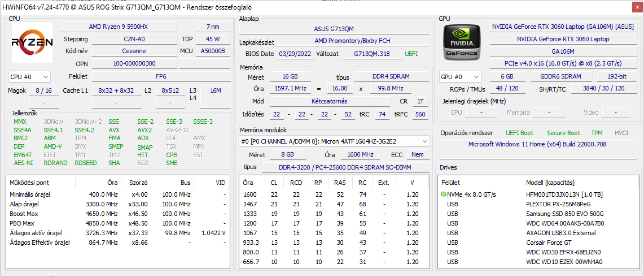Viewport: 644px width, 277px height.
Task: Click the AMD Ryzen 9 5900HX name field
Action: click(x=119, y=27)
